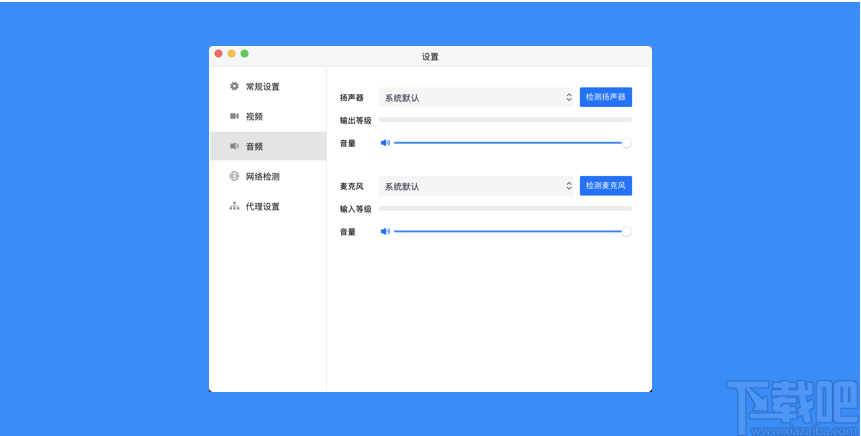The width and height of the screenshot is (861, 436).
Task: Open the 麦克风 device dropdown
Action: pos(476,186)
